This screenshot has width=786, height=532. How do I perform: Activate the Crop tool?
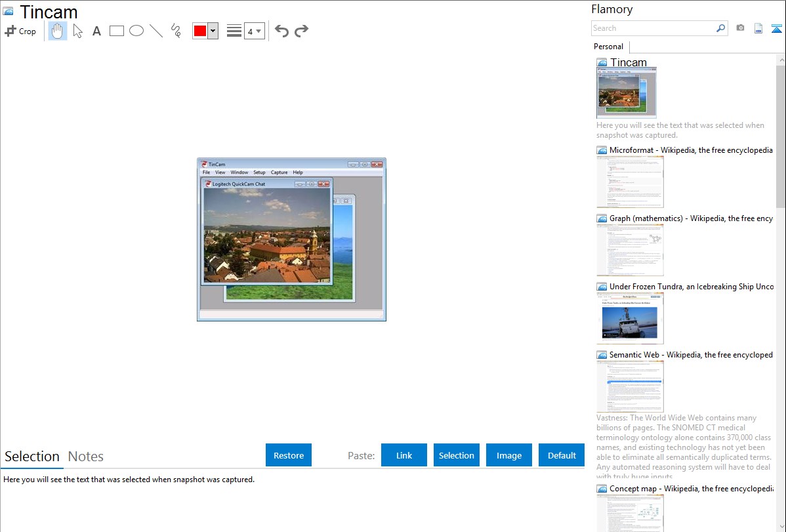pos(20,31)
